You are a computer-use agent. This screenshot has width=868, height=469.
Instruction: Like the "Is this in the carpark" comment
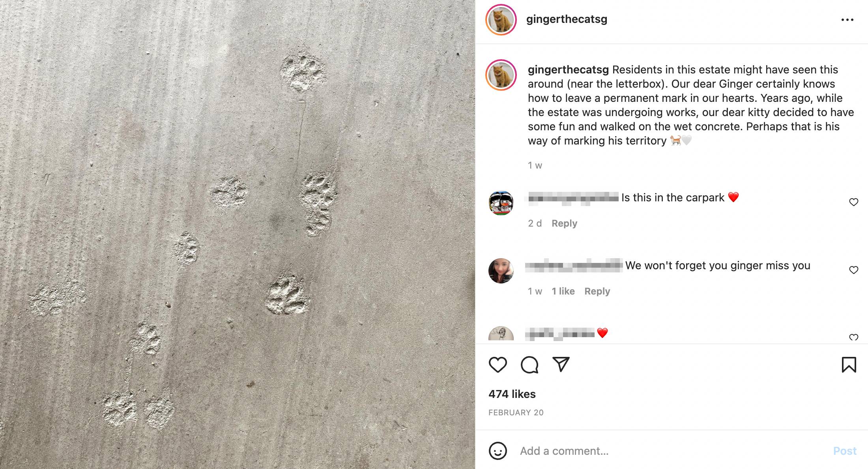(853, 202)
